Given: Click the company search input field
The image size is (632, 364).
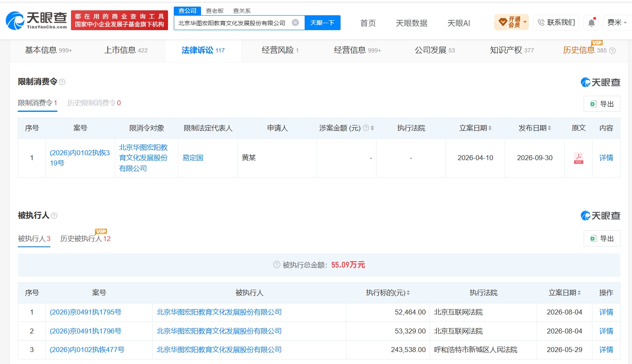Looking at the screenshot, I should tap(232, 23).
